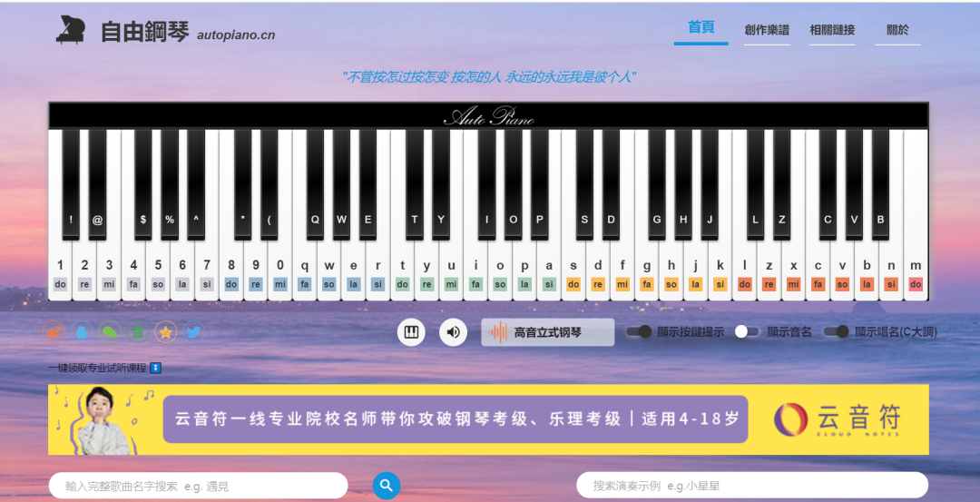Viewport: 980px width, 502px height.
Task: Share via the WeChat icon
Action: pos(110,332)
